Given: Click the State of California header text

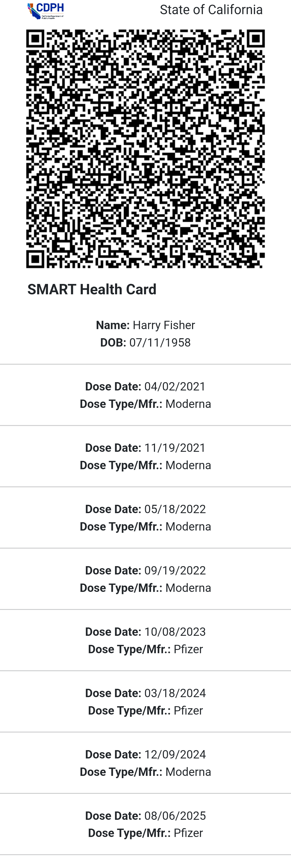Looking at the screenshot, I should click(211, 10).
